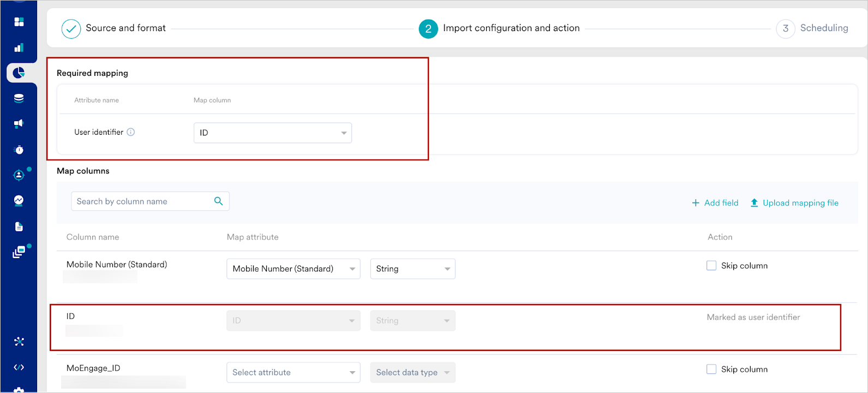
Task: Open Select attribute dropdown for MoEngage_ID
Action: pos(293,372)
